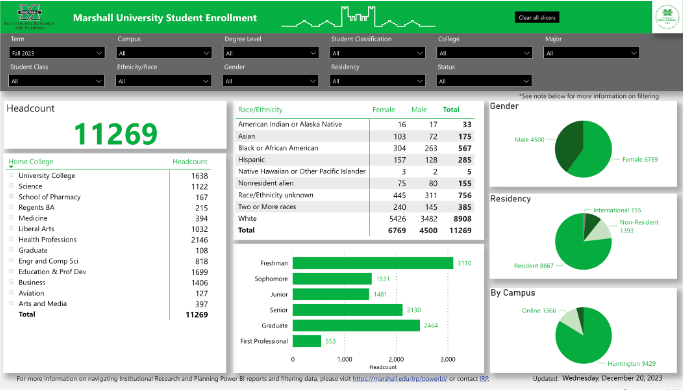Expand the Arts and Media plus icon
The height and width of the screenshot is (390, 684).
11,303
